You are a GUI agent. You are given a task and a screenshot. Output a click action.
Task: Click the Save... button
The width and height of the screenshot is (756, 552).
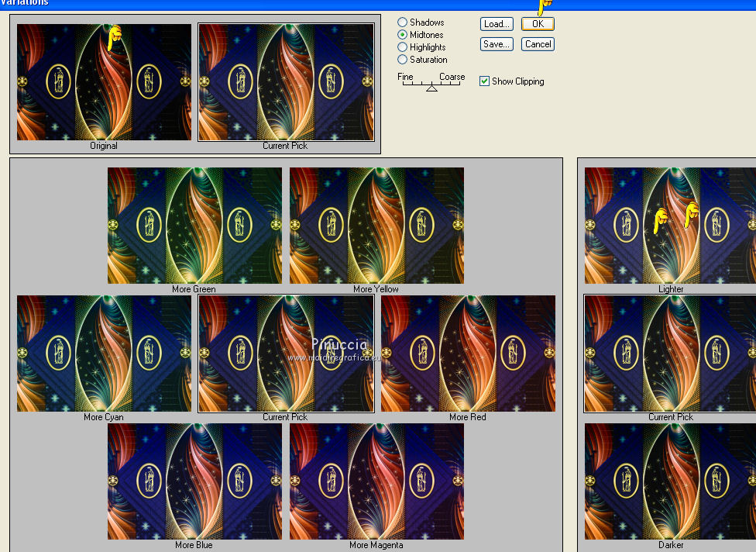pyautogui.click(x=497, y=44)
